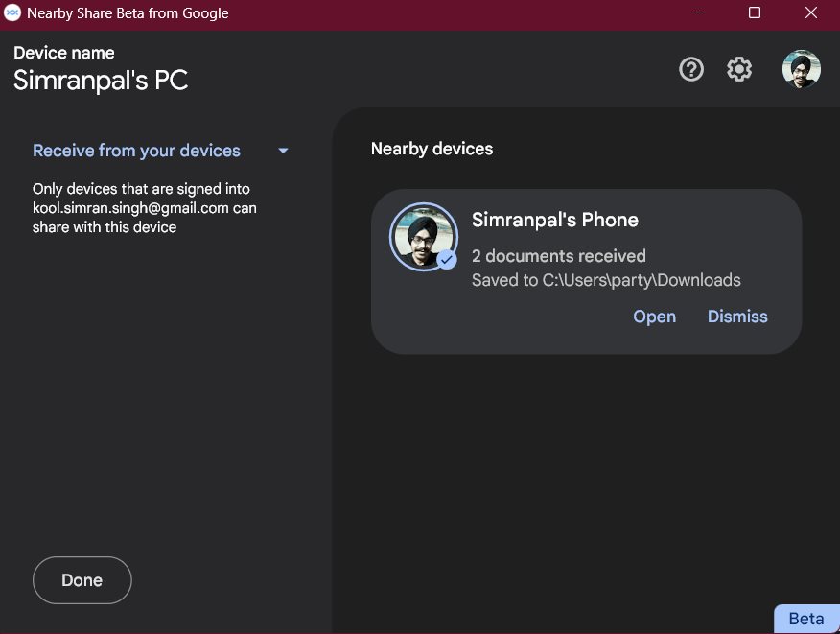This screenshot has height=634, width=840.
Task: Open settings via the gear icon
Action: tap(738, 69)
